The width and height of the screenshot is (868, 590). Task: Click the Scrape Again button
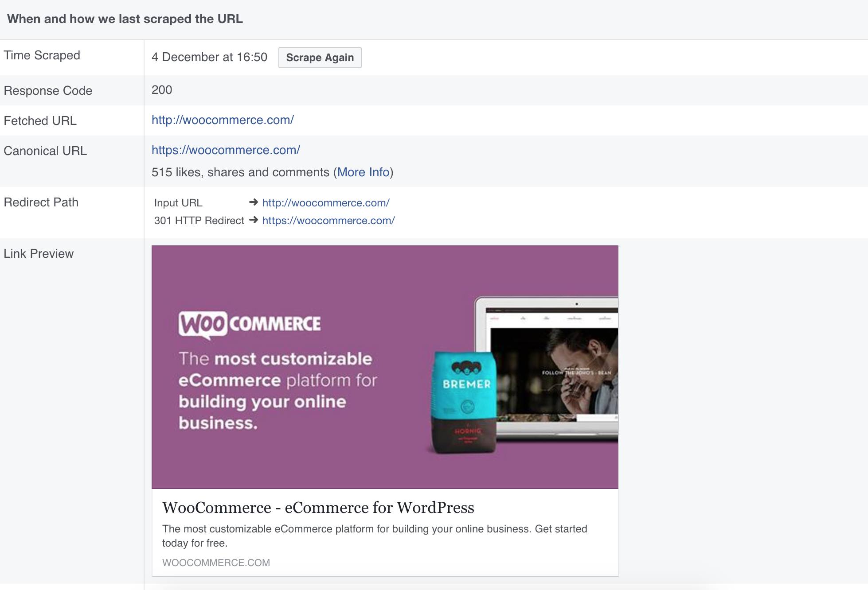(320, 58)
